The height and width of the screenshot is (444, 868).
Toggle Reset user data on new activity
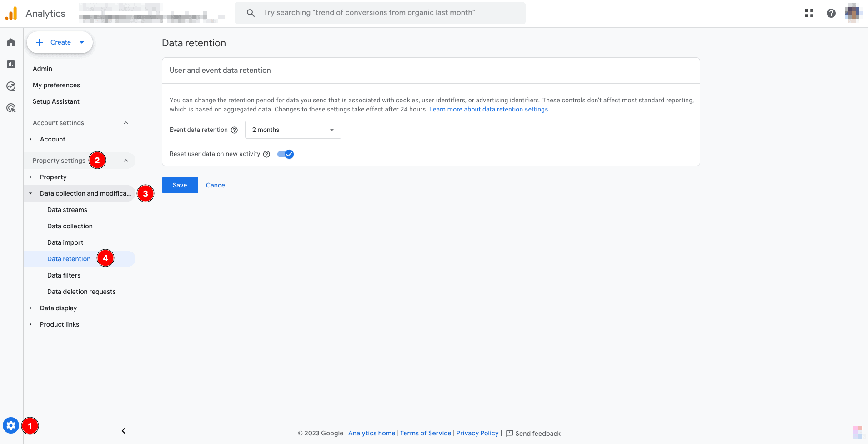[286, 154]
